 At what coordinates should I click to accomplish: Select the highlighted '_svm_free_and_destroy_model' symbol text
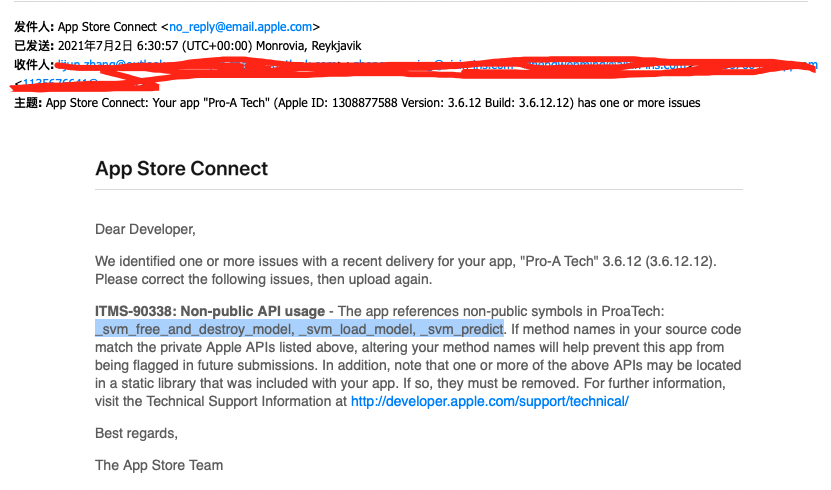(x=195, y=329)
